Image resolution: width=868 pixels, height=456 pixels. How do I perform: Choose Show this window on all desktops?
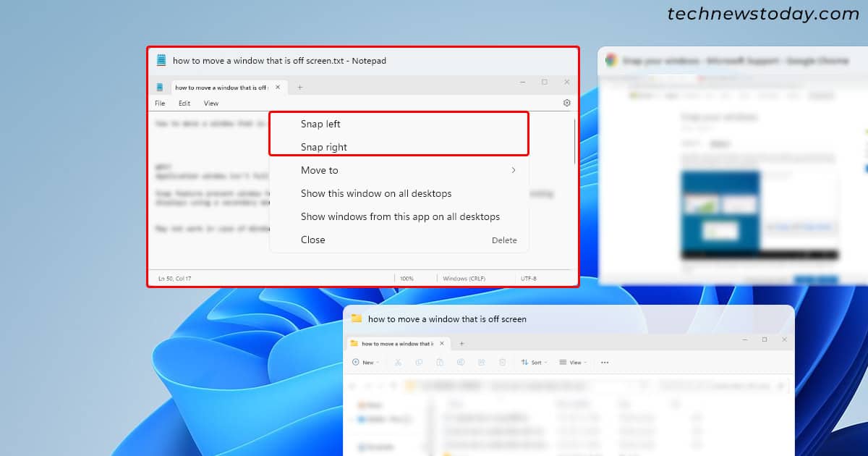[x=376, y=194]
